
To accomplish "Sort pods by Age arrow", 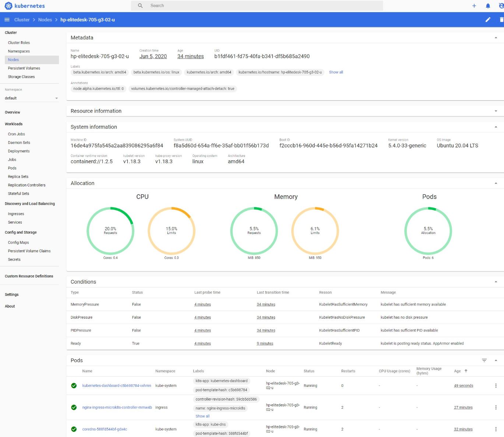I will tap(466, 371).
